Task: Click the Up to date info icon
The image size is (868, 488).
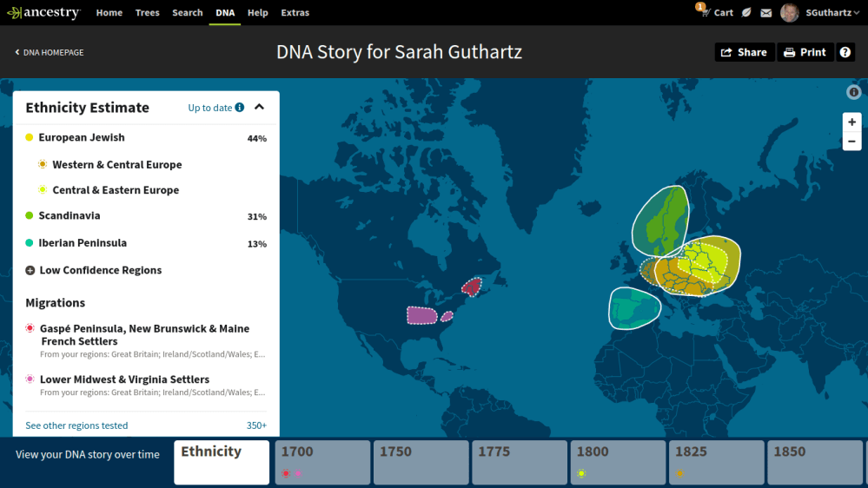Action: point(240,108)
